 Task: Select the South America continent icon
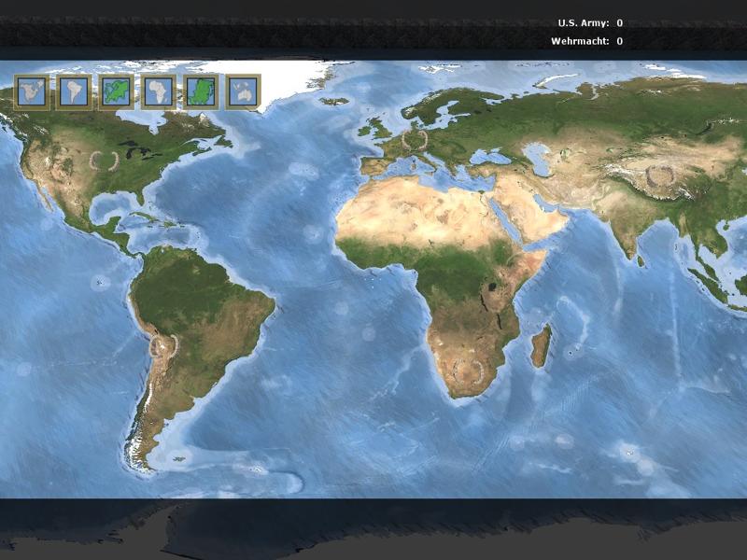[74, 91]
